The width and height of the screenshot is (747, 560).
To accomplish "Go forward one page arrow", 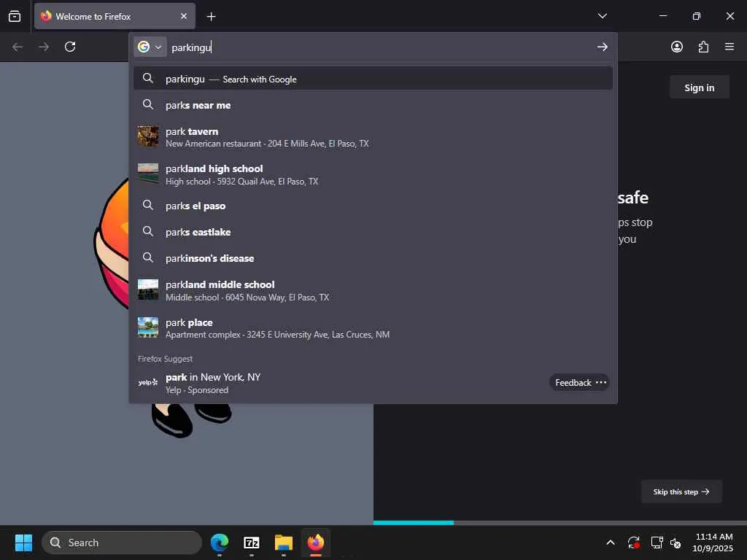I will click(44, 47).
